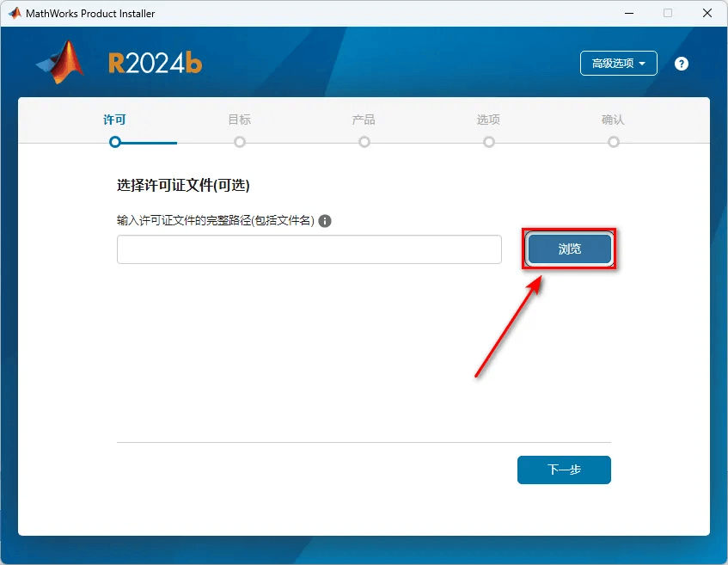Screen dimensions: 728x565
Task: Select the 确认 step tab
Action: (613, 120)
